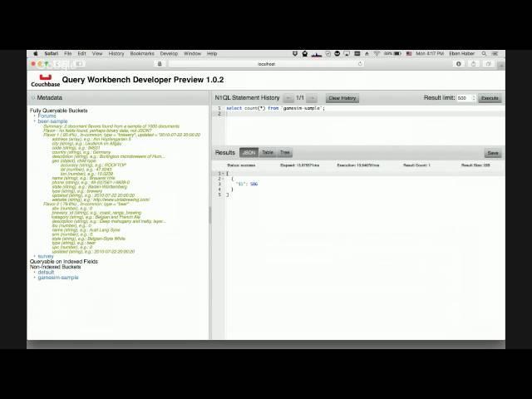Click the 'Result Count: 1' status text
The width and height of the screenshot is (532, 399).
click(416, 165)
